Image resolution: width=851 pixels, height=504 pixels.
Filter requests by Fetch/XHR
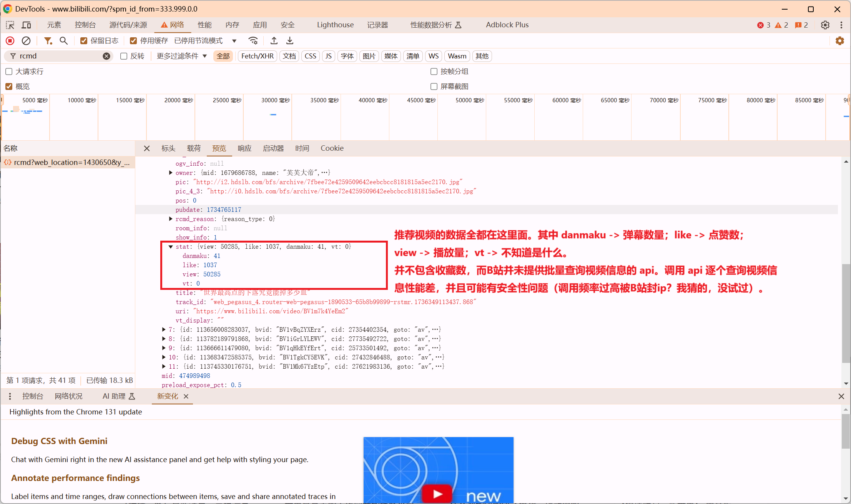click(258, 56)
